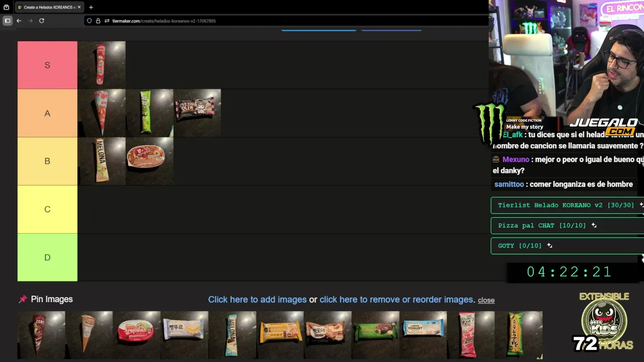Click the empty C tier row area
This screenshot has height=362, width=644.
pos(283,209)
